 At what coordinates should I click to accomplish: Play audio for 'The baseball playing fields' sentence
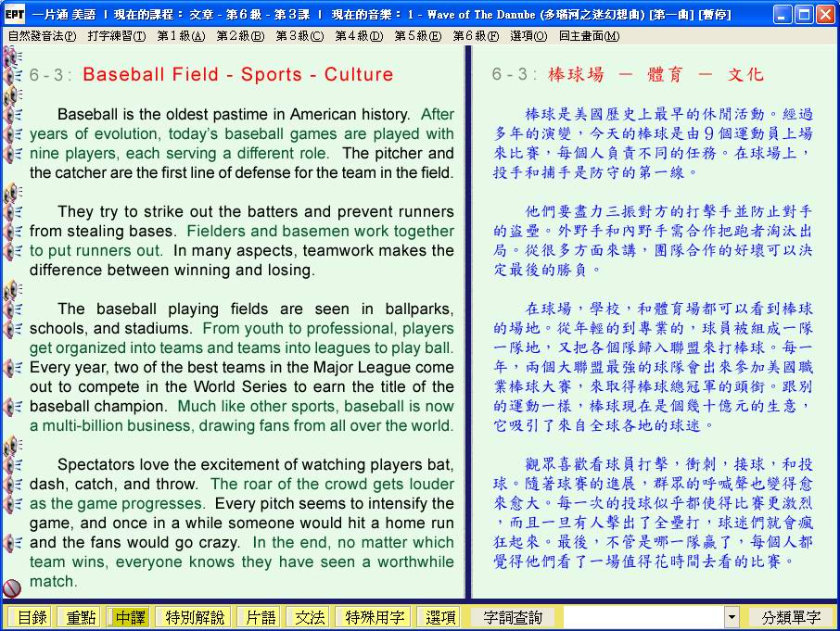pyautogui.click(x=13, y=309)
